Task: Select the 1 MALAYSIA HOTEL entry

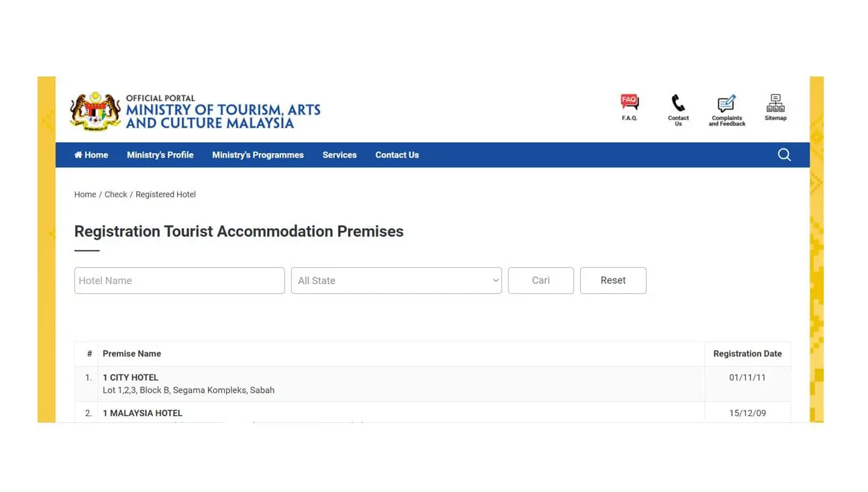Action: (x=143, y=413)
